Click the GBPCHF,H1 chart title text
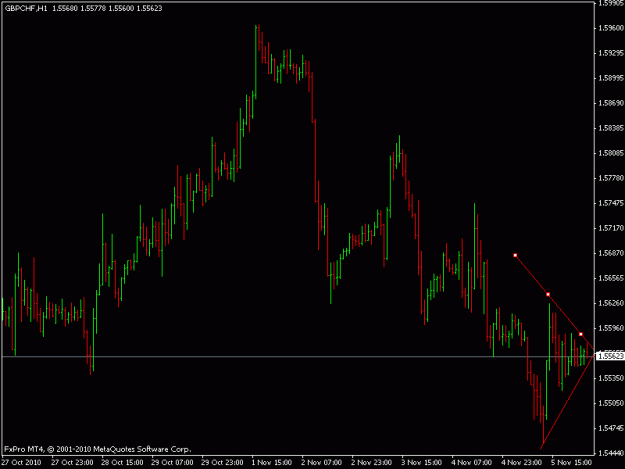The height and width of the screenshot is (469, 625). coord(26,8)
